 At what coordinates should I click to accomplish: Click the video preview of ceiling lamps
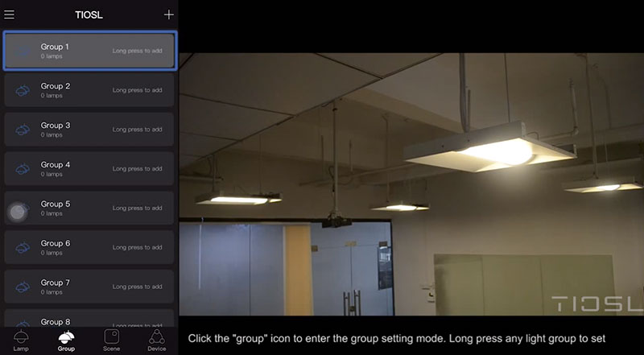(x=411, y=184)
